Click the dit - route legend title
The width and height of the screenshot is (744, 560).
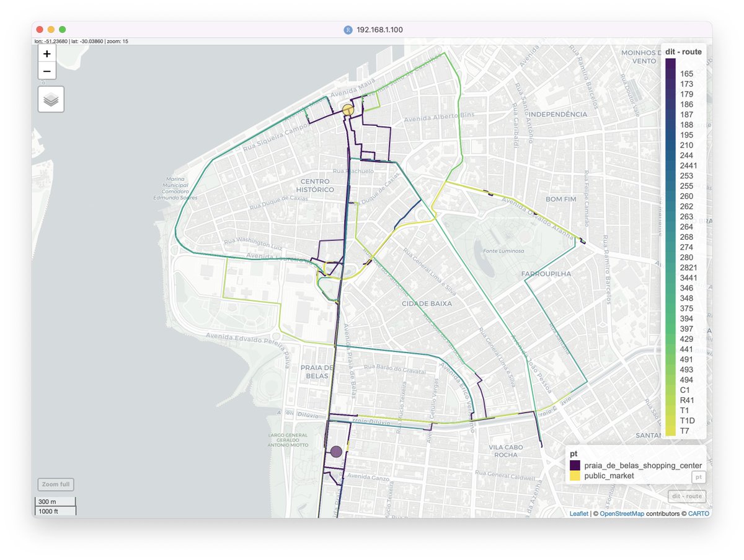(683, 52)
